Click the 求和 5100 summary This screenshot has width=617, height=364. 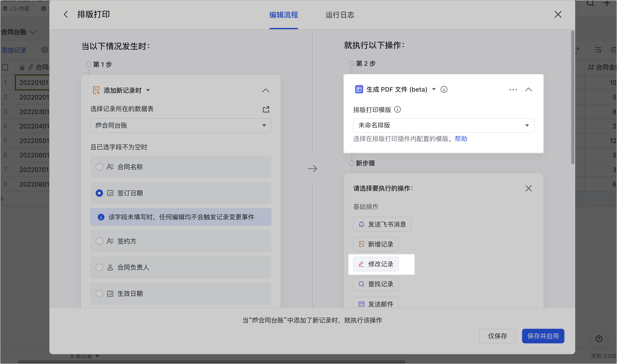[603, 356]
